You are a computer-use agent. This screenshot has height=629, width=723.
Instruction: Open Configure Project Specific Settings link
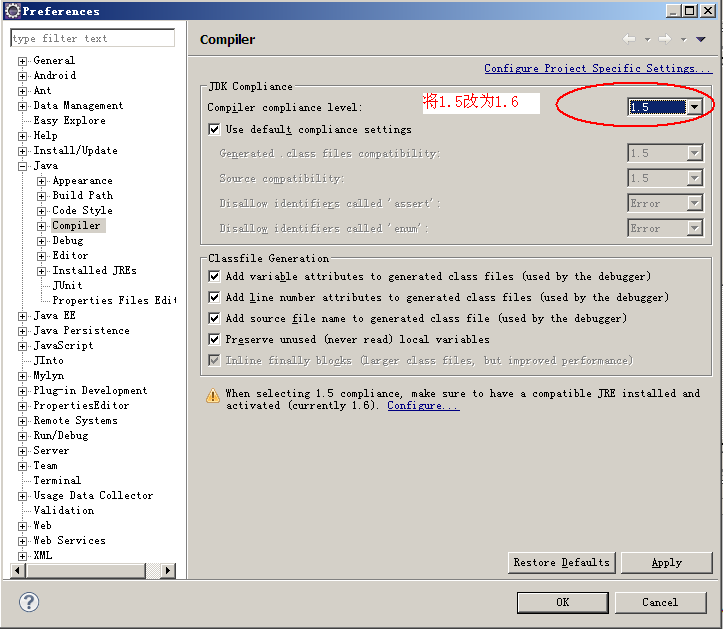[x=598, y=68]
